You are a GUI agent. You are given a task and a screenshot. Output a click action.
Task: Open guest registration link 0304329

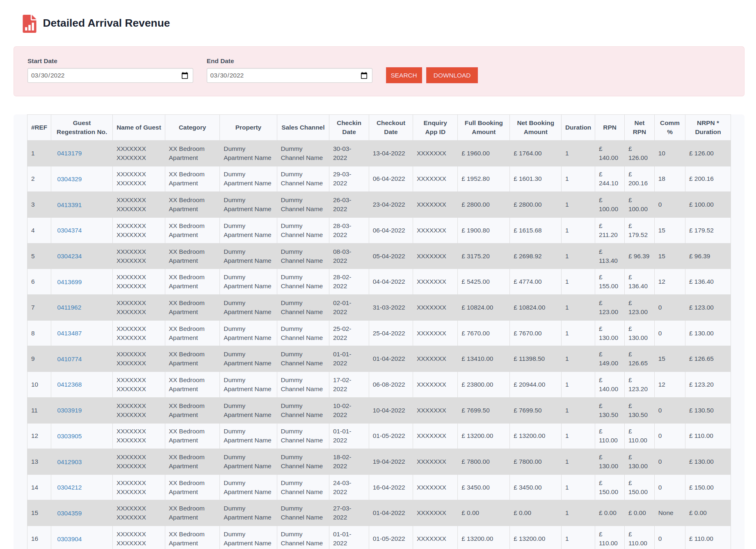[69, 179]
